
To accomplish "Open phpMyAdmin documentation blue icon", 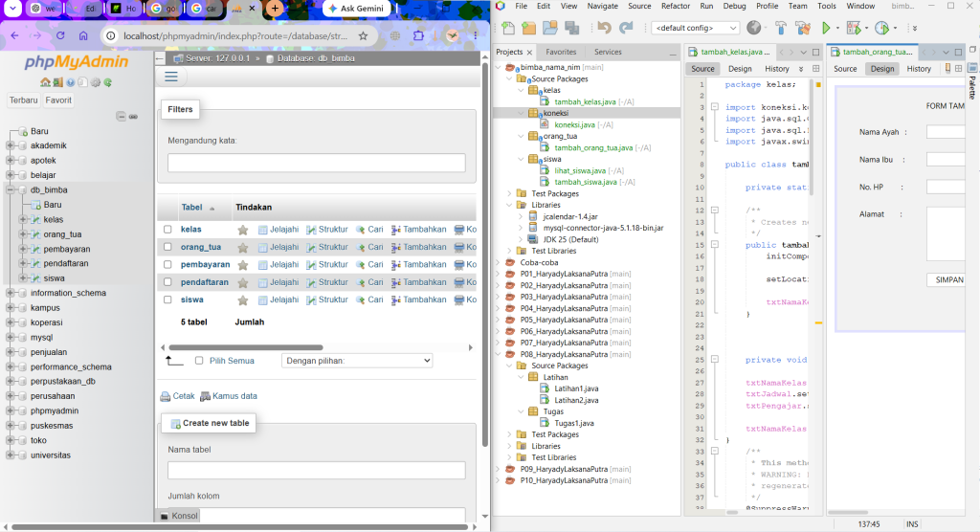I will coord(71,82).
